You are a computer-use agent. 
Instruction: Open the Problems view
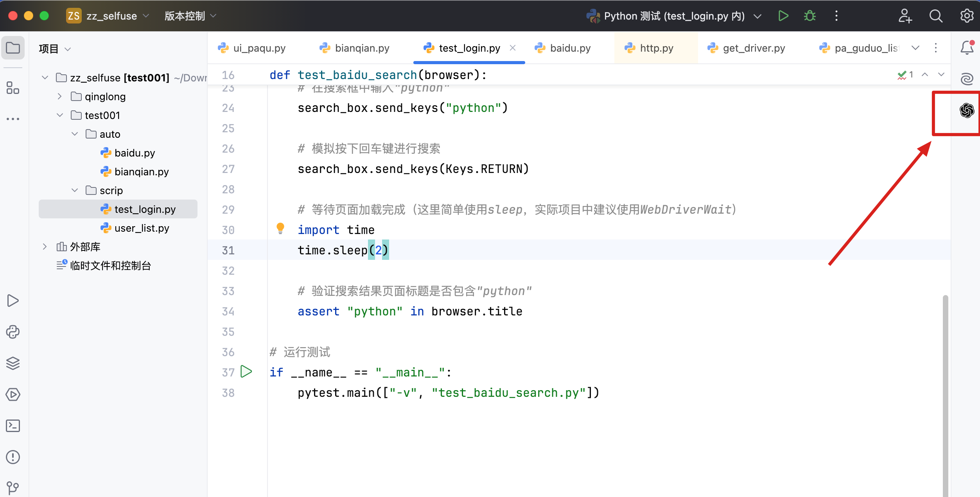(13, 457)
